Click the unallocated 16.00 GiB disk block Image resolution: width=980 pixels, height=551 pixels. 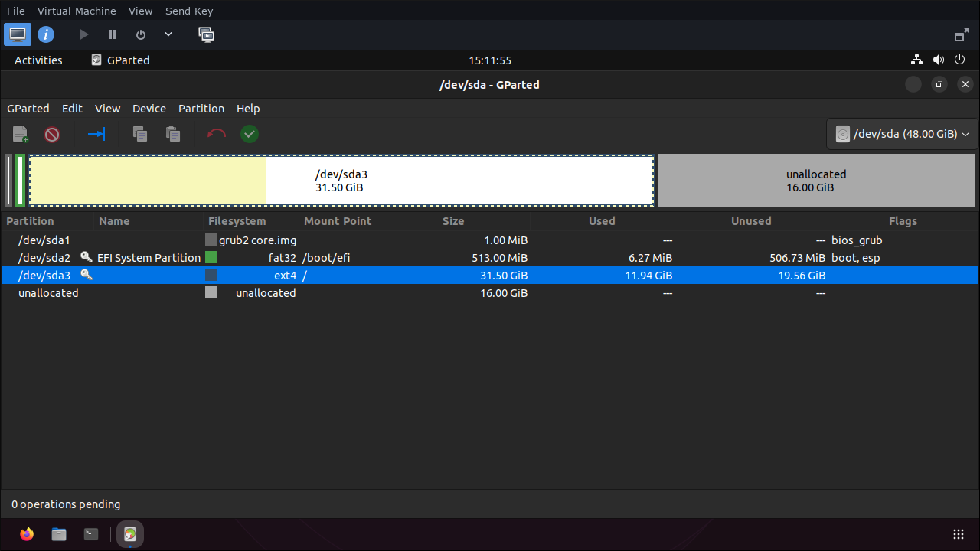click(x=816, y=181)
